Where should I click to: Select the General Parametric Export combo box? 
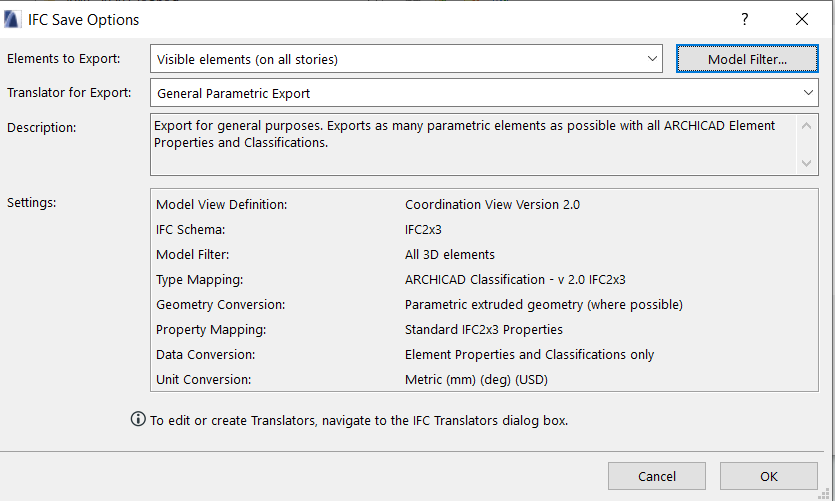[484, 93]
